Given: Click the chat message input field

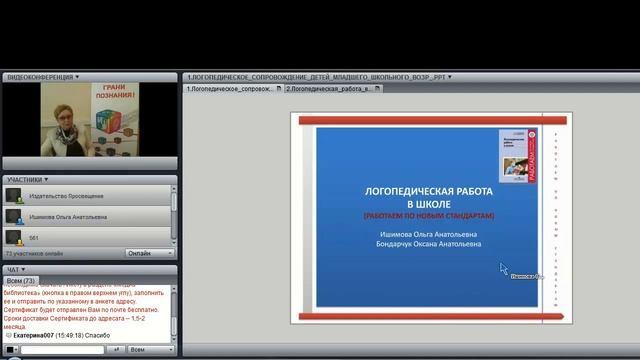Looking at the screenshot, I should click(62, 350).
